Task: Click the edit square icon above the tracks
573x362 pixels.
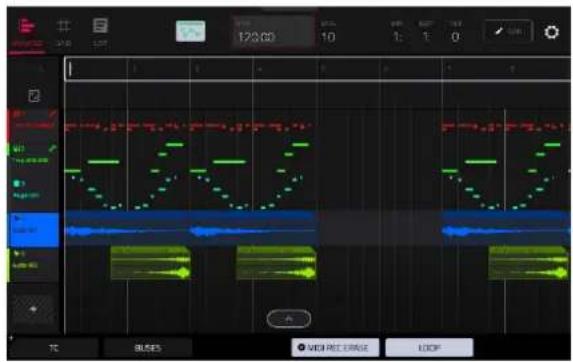Action: (x=34, y=96)
